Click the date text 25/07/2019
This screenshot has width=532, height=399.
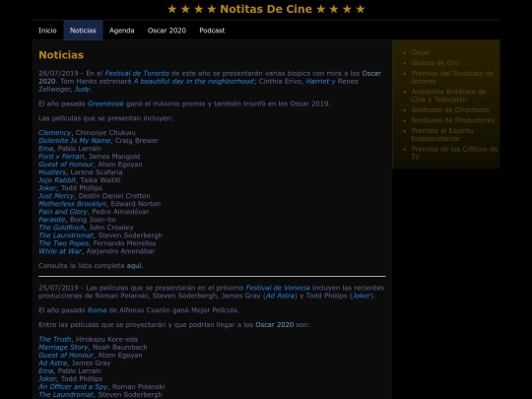point(58,288)
